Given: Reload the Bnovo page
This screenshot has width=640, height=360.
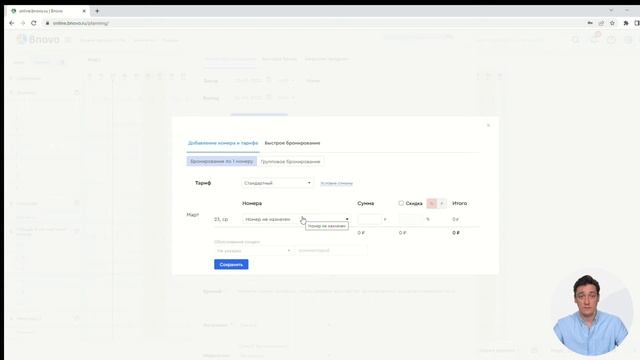Looking at the screenshot, I should tap(33, 23).
